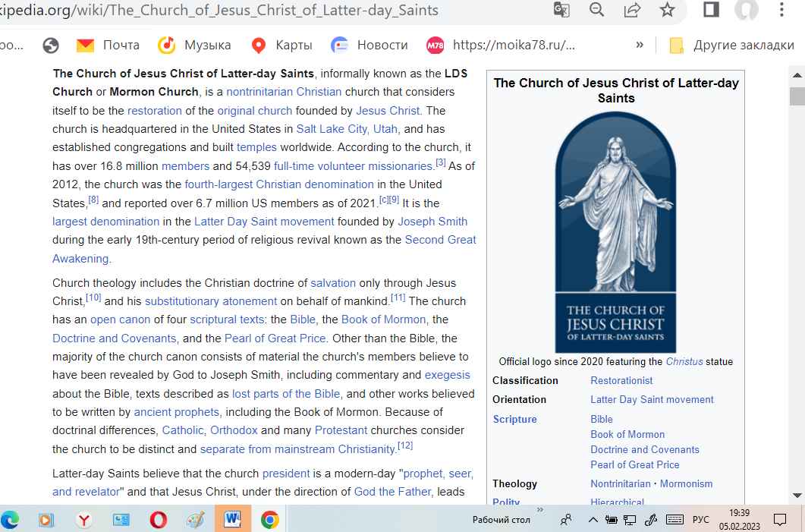Open the Карты bookmark
The image size is (805, 532).
[x=281, y=46]
